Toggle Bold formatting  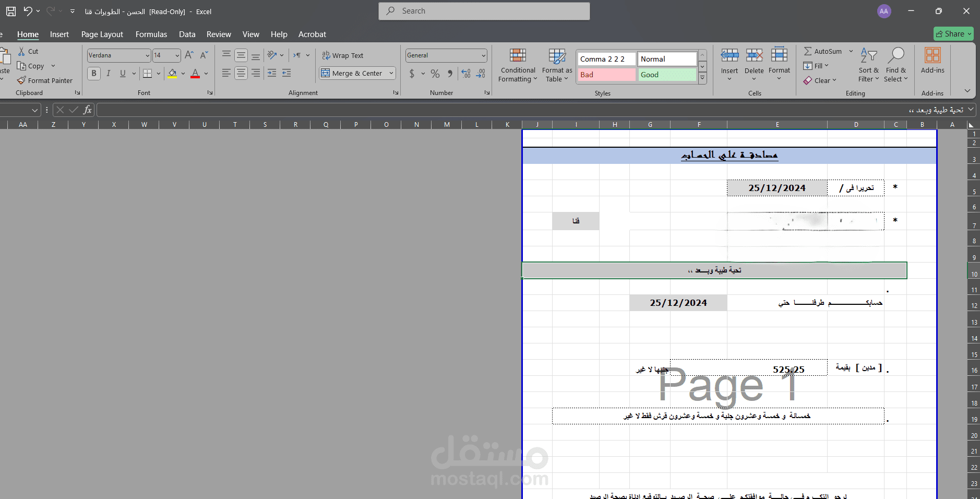pyautogui.click(x=93, y=73)
